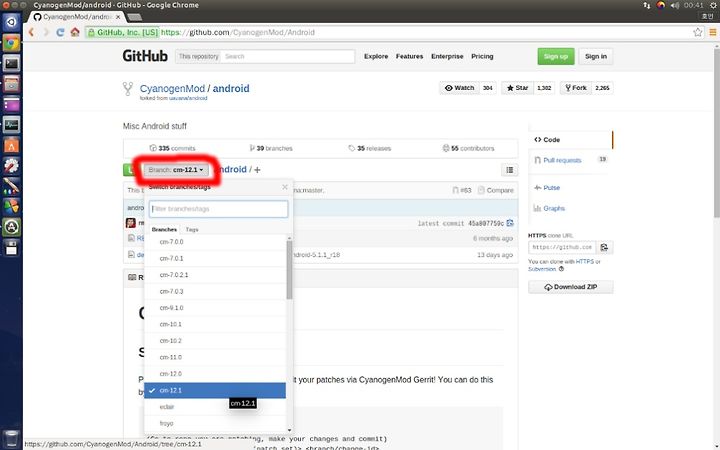This screenshot has height=450, width=720.
Task: Click help icon next to Subversion
Action: (x=561, y=269)
